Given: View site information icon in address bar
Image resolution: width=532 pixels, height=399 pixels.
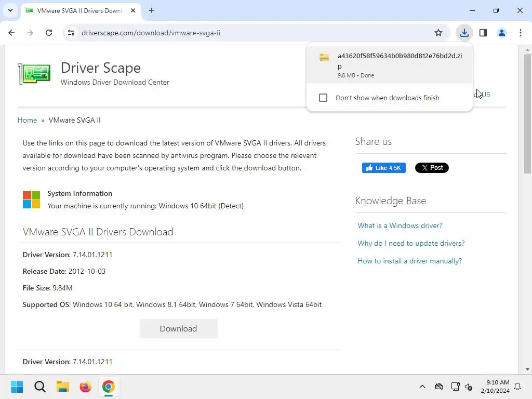Looking at the screenshot, I should (71, 33).
